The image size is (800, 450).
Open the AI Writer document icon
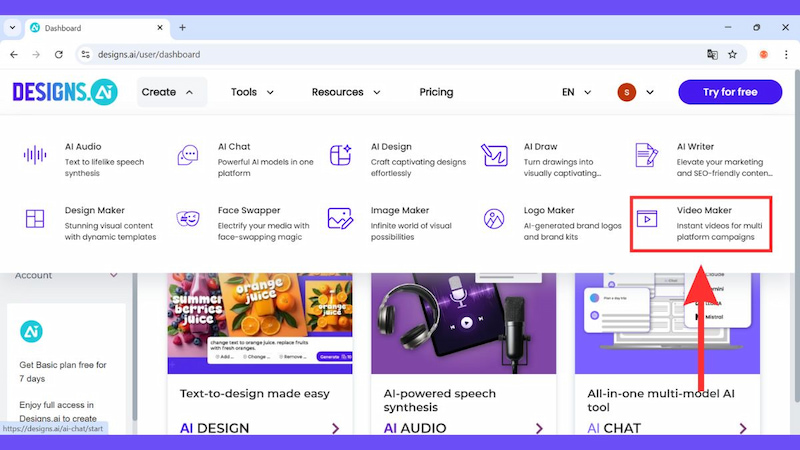tap(646, 155)
